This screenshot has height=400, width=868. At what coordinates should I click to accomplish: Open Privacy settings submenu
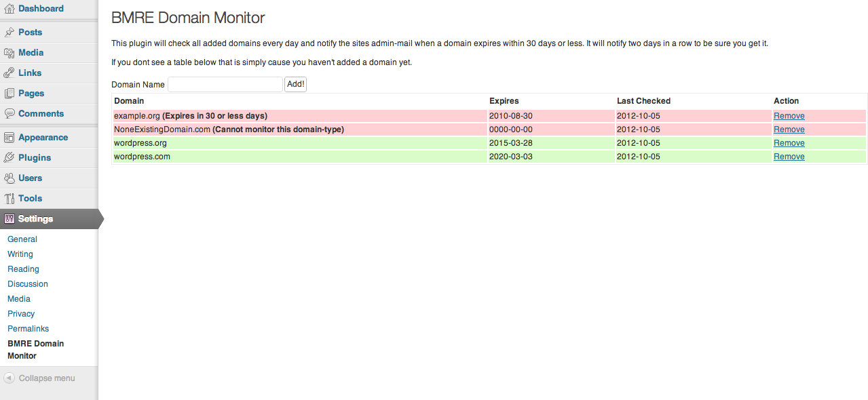[21, 314]
